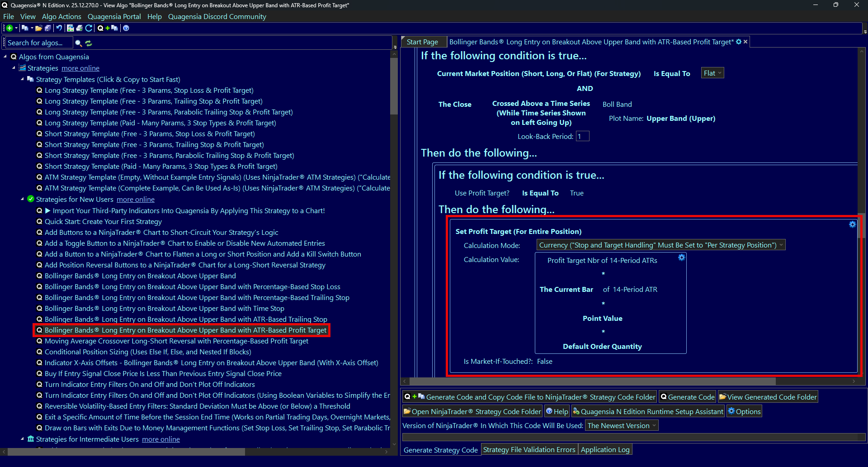868x467 pixels.
Task: Click the blue question mark help icon
Action: pyautogui.click(x=126, y=28)
